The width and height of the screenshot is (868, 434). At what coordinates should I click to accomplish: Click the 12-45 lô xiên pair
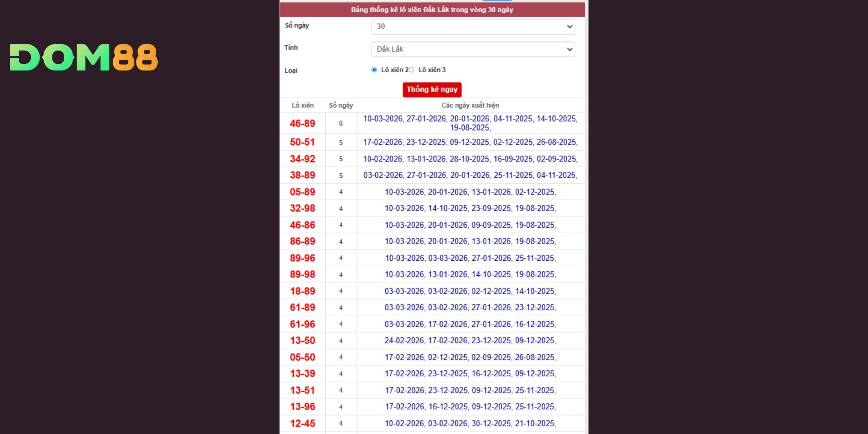pos(302,423)
